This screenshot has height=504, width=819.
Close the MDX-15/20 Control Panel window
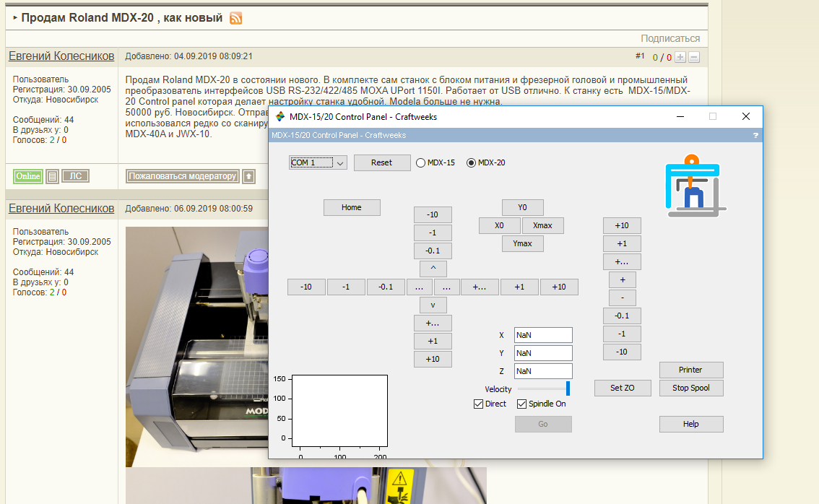point(746,116)
